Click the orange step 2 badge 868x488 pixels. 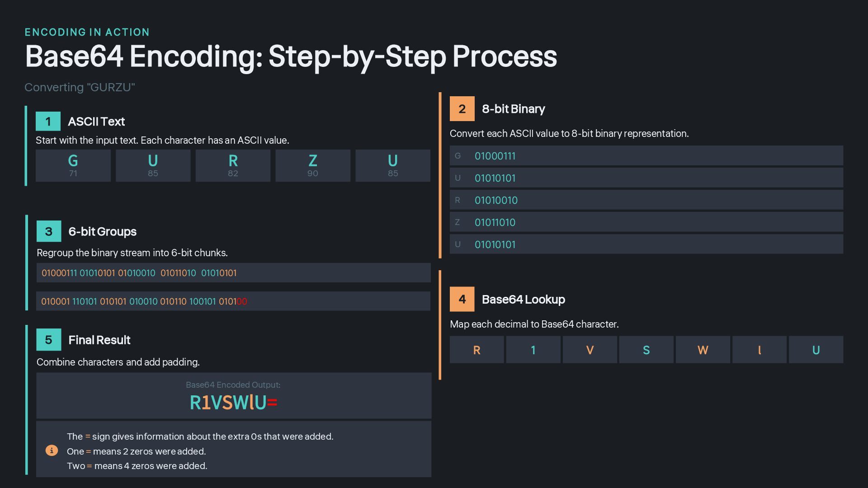pyautogui.click(x=462, y=109)
